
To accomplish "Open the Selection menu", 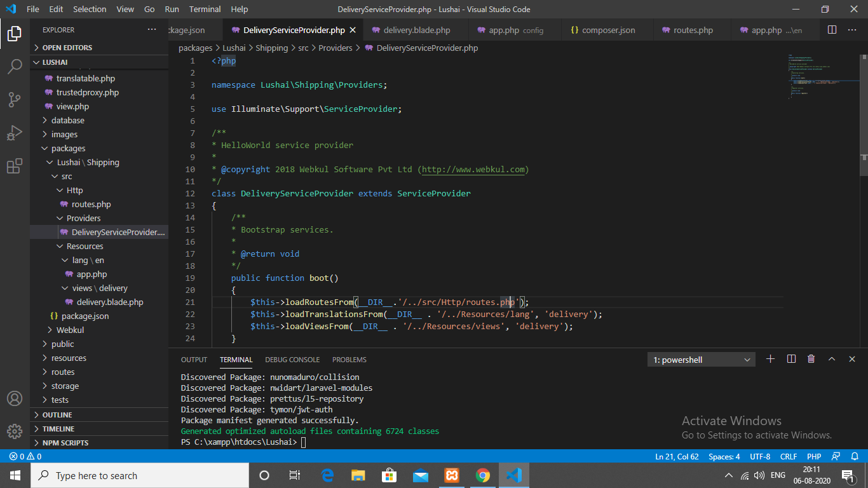I will click(x=90, y=9).
